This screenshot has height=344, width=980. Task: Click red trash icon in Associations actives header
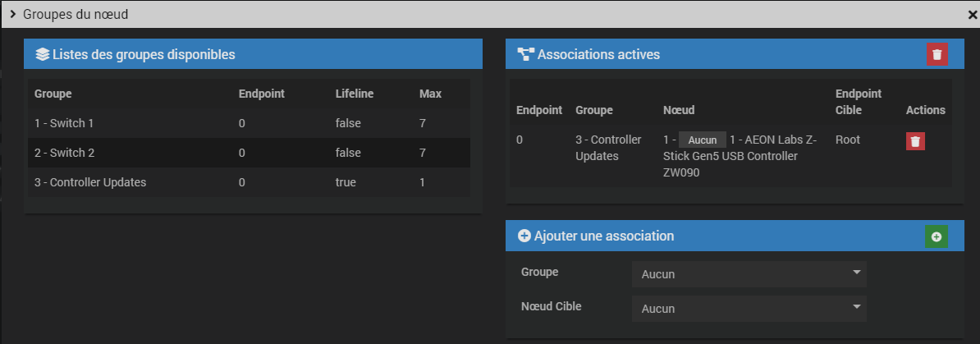click(x=936, y=54)
